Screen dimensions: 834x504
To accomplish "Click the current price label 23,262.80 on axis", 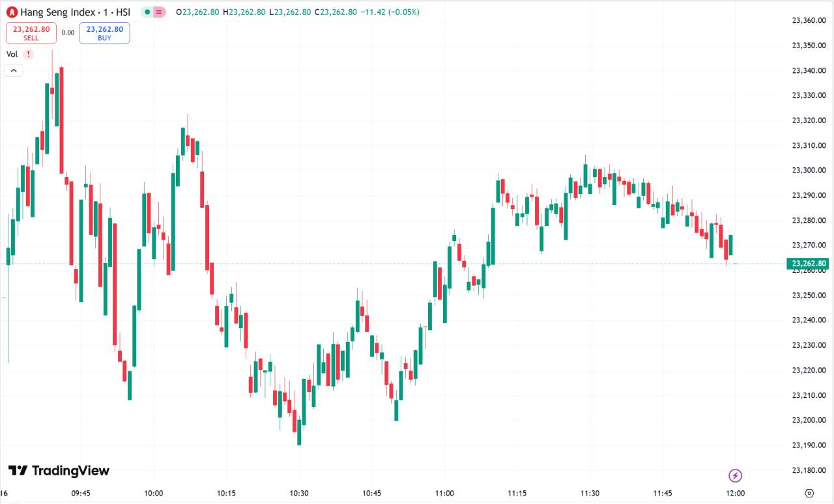I will 808,264.
